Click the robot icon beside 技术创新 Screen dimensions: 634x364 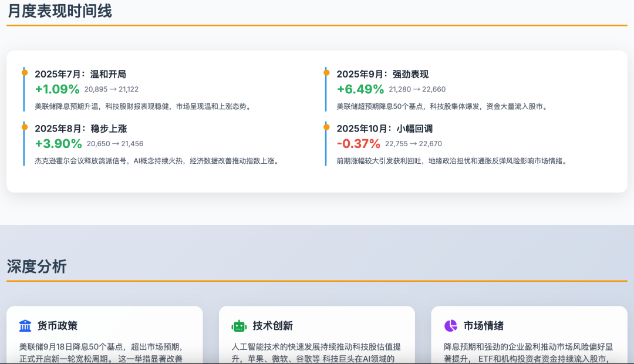point(239,326)
